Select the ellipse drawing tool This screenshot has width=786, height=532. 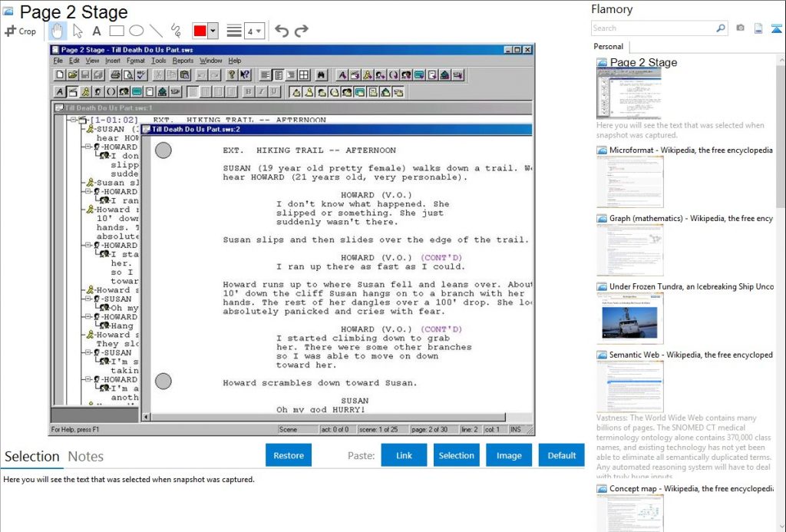[x=136, y=31]
